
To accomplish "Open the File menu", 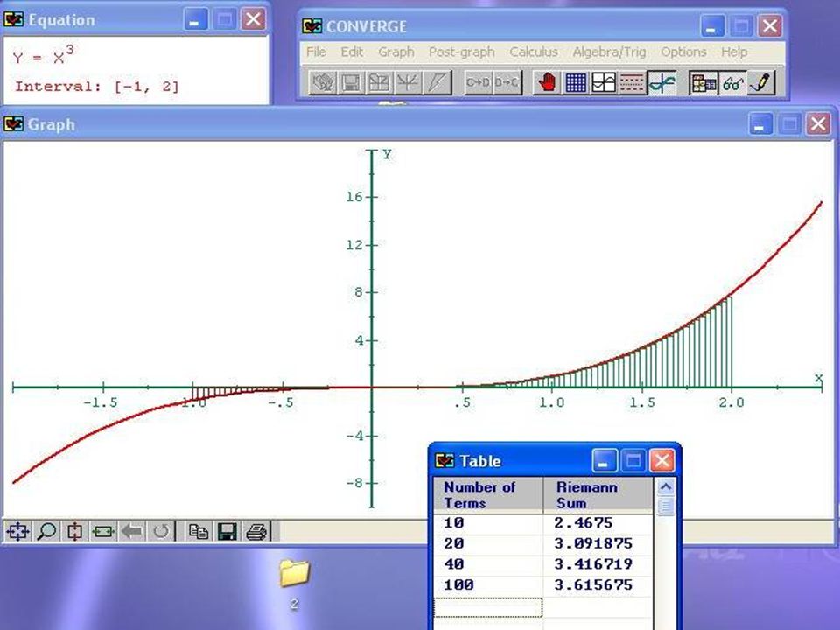I will pyautogui.click(x=316, y=52).
